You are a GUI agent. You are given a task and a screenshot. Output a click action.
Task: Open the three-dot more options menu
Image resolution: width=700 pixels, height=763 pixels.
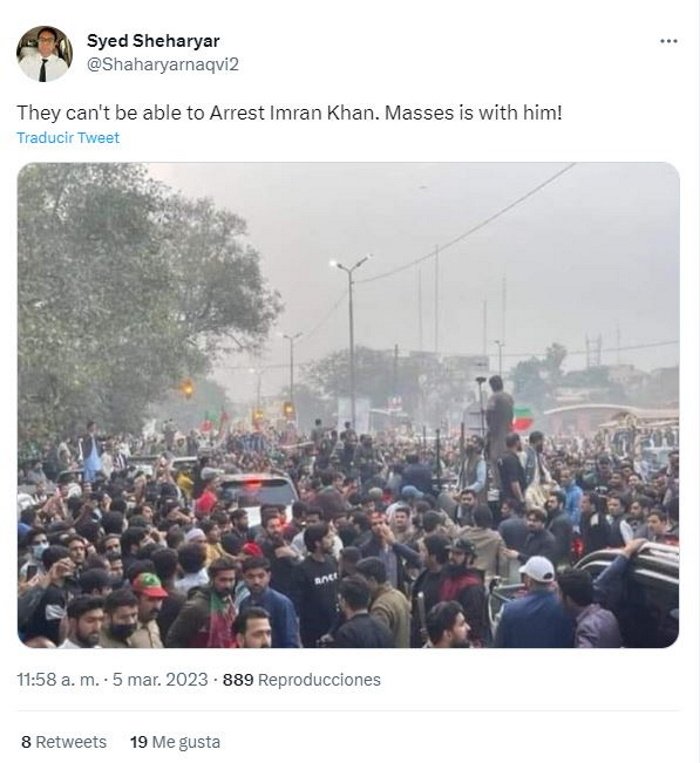[668, 41]
